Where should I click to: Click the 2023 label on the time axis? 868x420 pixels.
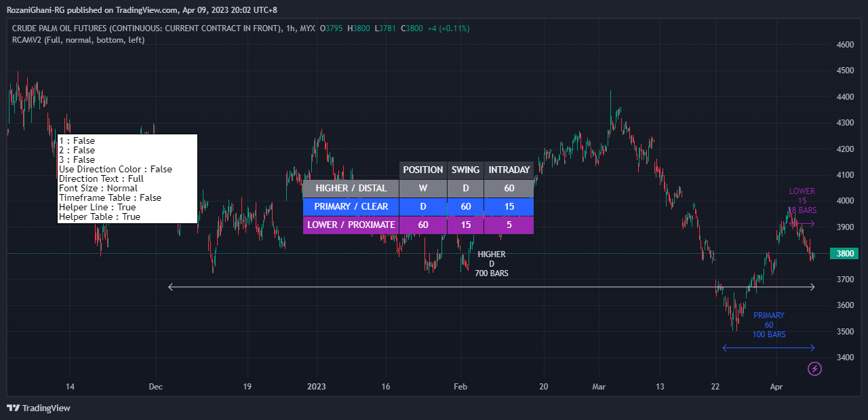point(317,387)
